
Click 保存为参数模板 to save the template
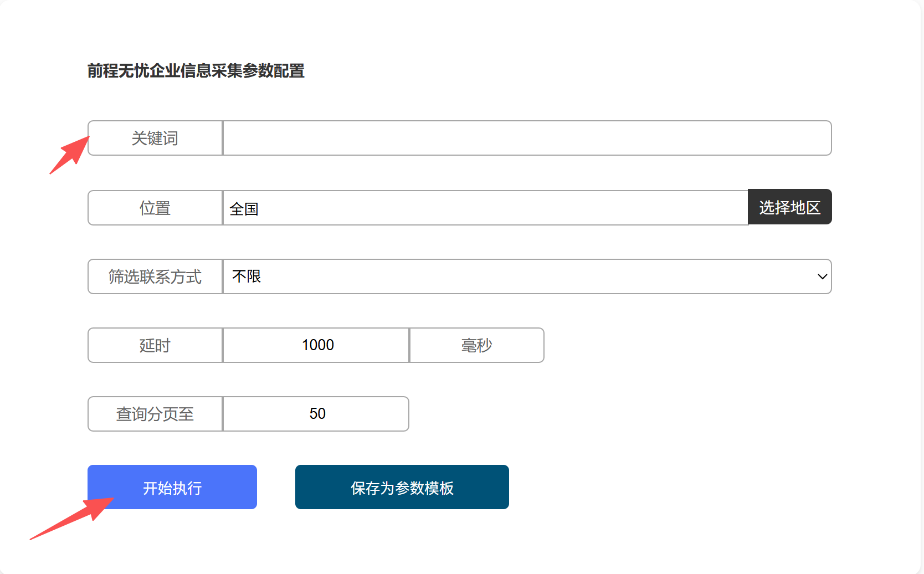point(402,487)
